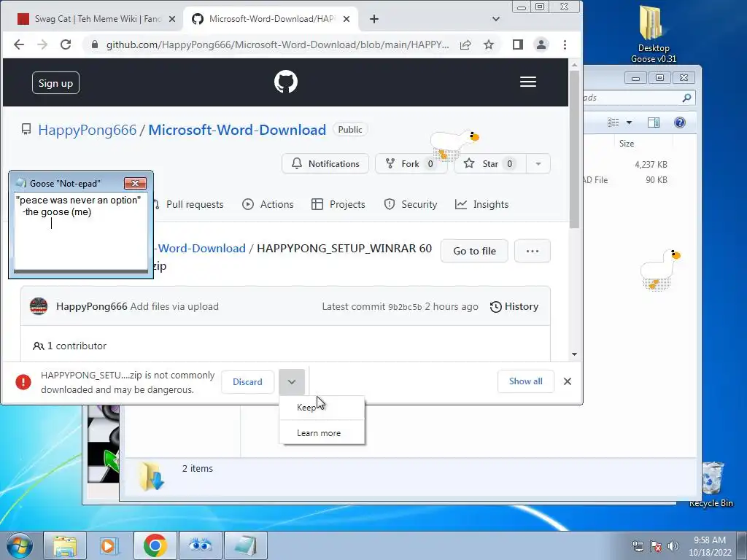Open the Security tab
Viewport: 747px width, 560px height.
pos(411,204)
